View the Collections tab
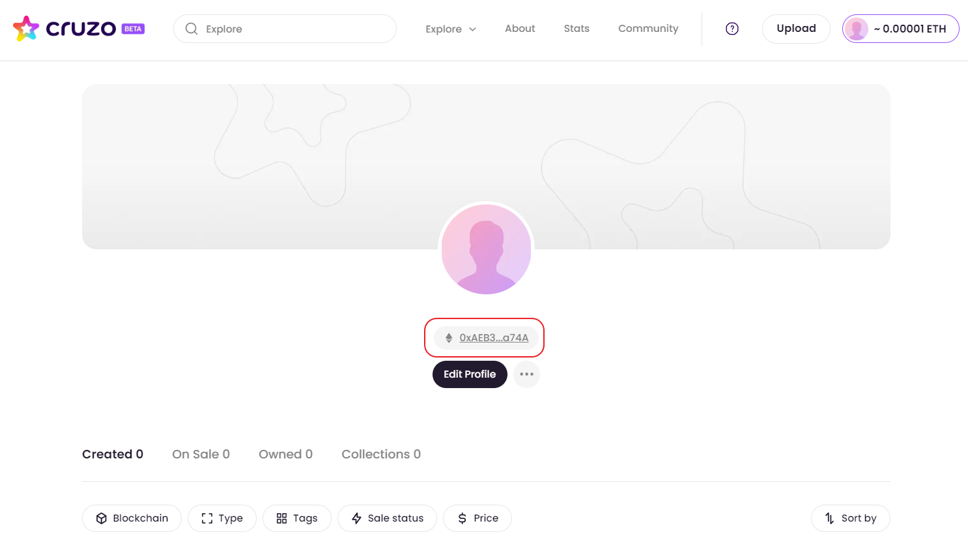This screenshot has height=560, width=968. click(x=381, y=454)
